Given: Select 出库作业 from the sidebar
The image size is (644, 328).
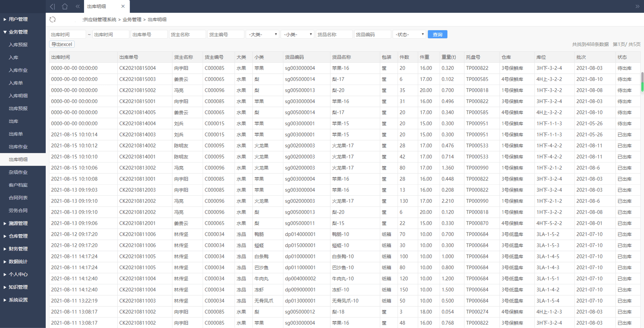Looking at the screenshot, I should (18, 147).
